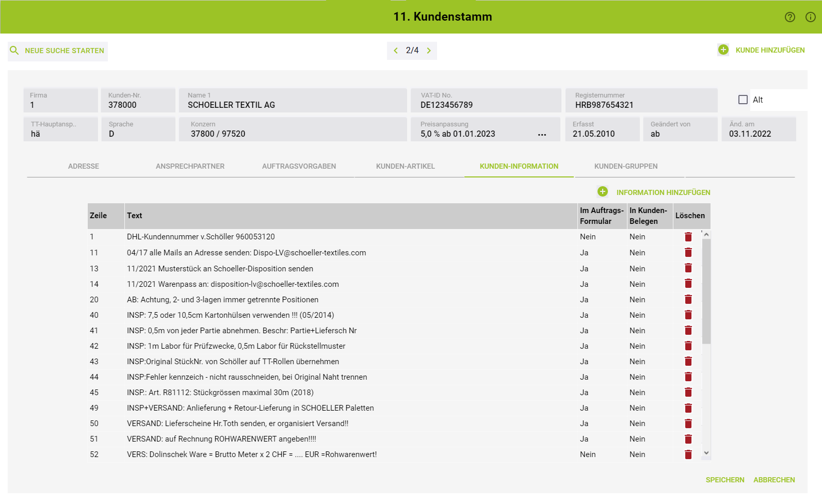Switch to the Adresse tab
822x504 pixels.
(84, 166)
